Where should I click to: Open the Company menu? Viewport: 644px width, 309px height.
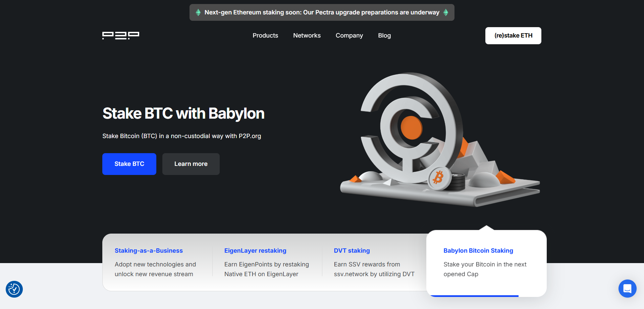349,36
